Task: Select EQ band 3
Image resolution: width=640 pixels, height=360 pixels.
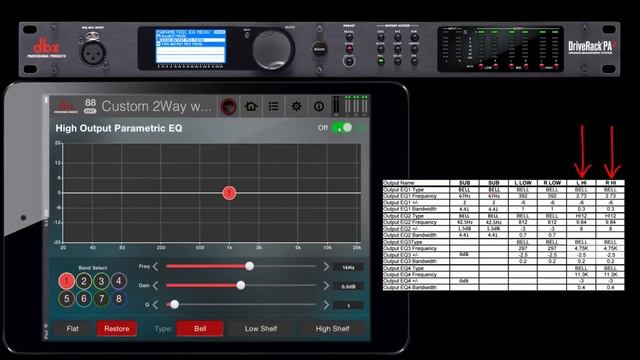Action: [x=101, y=281]
